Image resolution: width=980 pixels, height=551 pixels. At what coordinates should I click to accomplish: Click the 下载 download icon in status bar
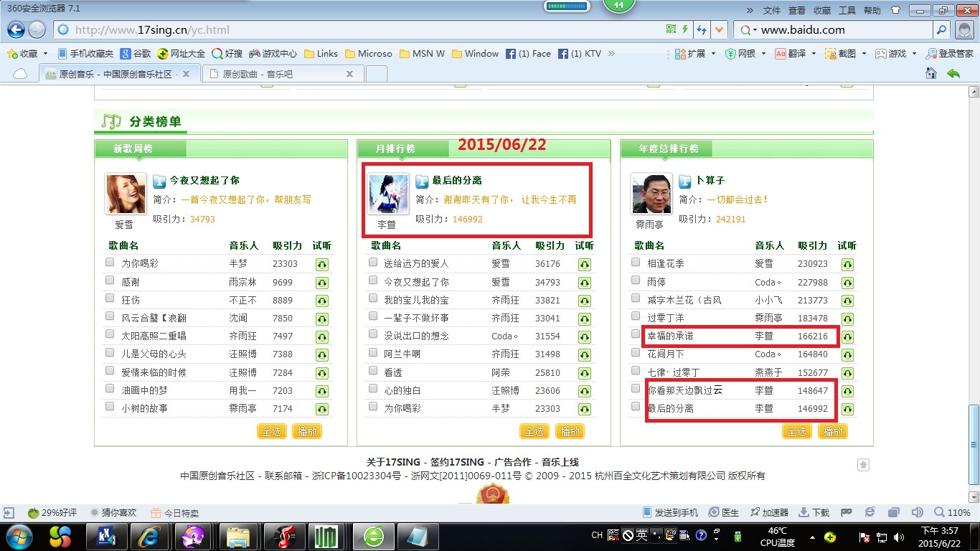[x=805, y=512]
